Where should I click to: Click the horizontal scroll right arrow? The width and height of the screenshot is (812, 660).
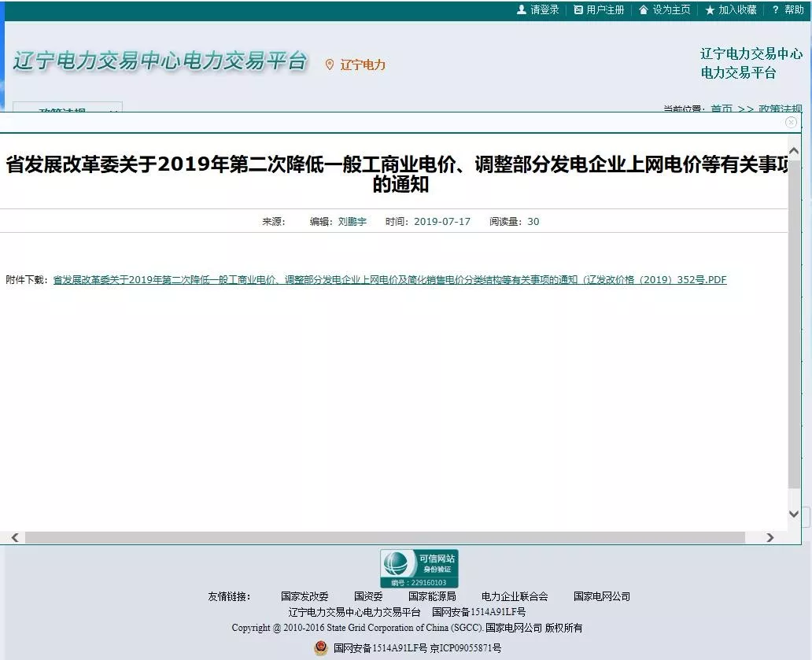point(770,538)
